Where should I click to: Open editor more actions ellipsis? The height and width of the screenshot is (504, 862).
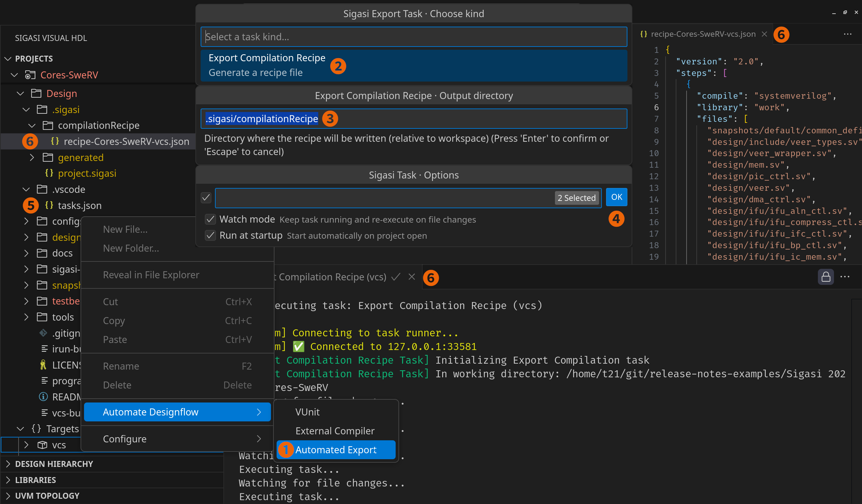click(x=848, y=34)
